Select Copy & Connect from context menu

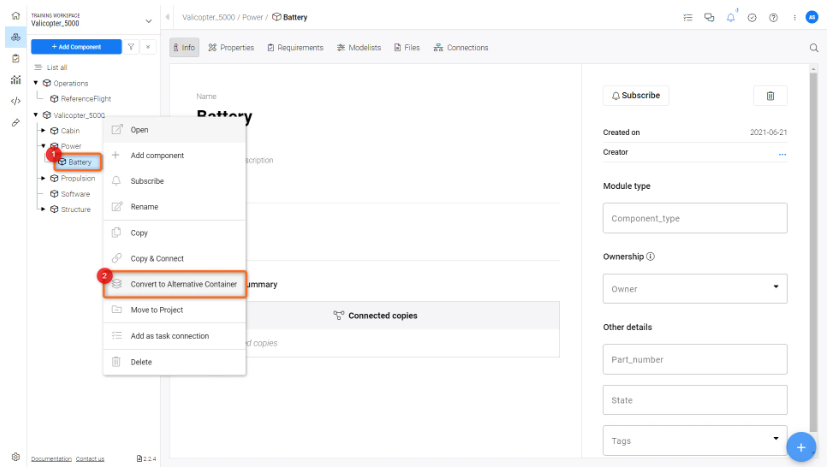(x=157, y=258)
